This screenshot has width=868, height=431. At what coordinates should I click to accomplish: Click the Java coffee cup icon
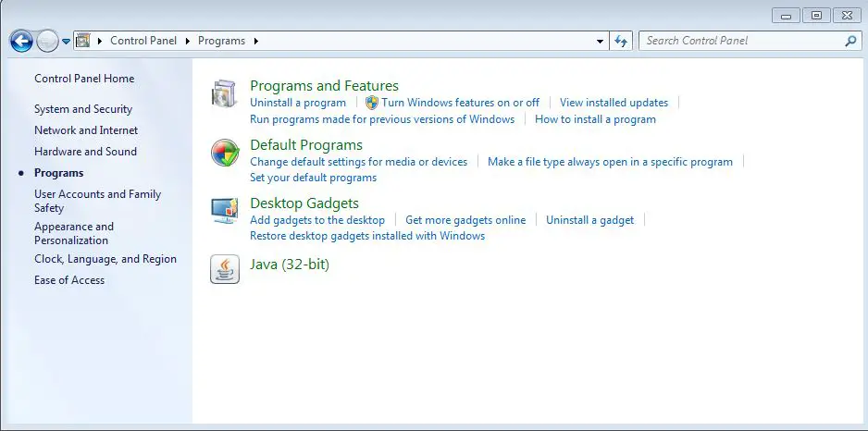pos(225,269)
